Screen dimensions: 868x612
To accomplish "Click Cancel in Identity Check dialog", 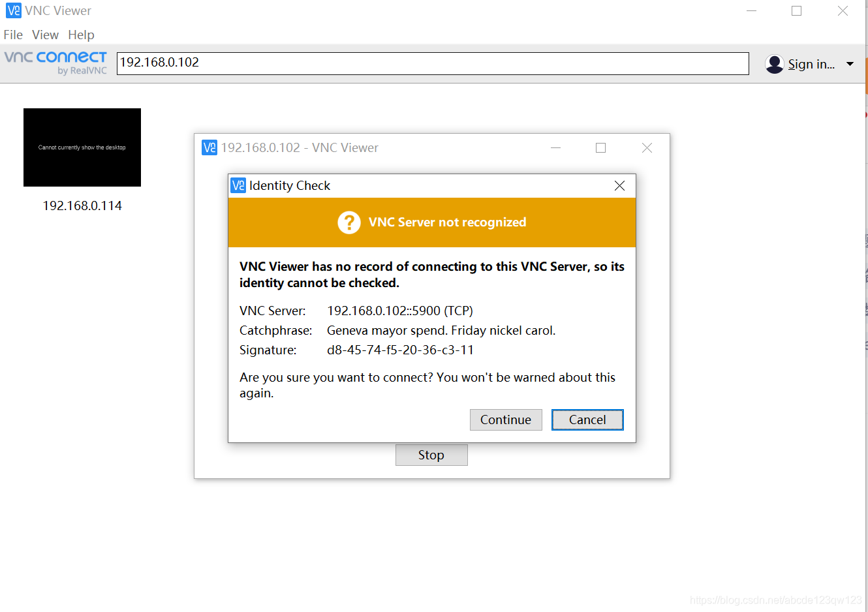I will tap(587, 420).
